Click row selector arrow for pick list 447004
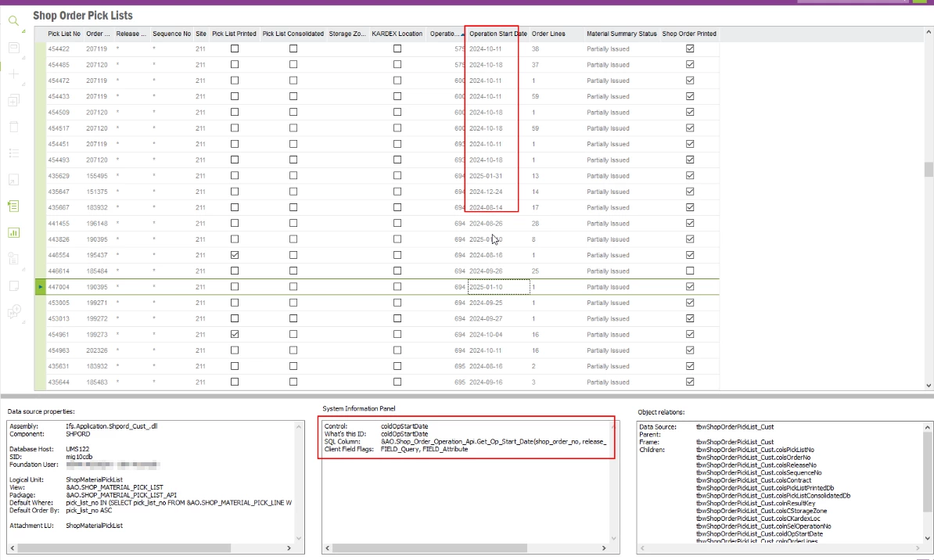 [41, 286]
